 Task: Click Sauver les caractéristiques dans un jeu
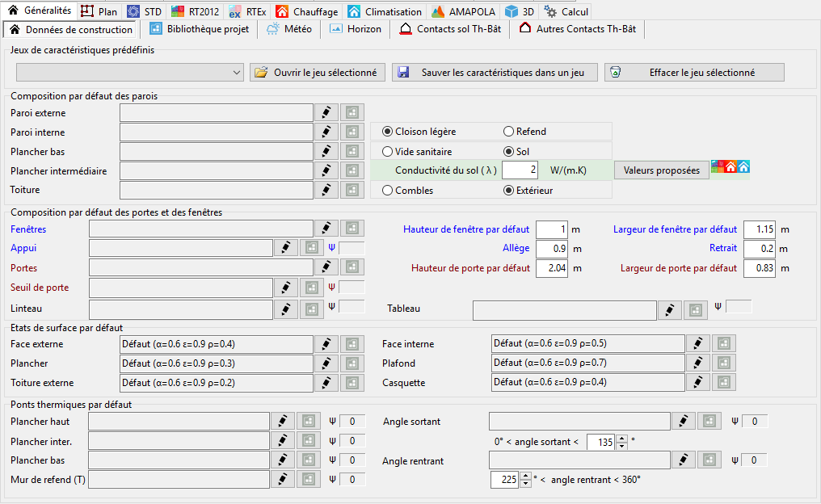point(495,72)
